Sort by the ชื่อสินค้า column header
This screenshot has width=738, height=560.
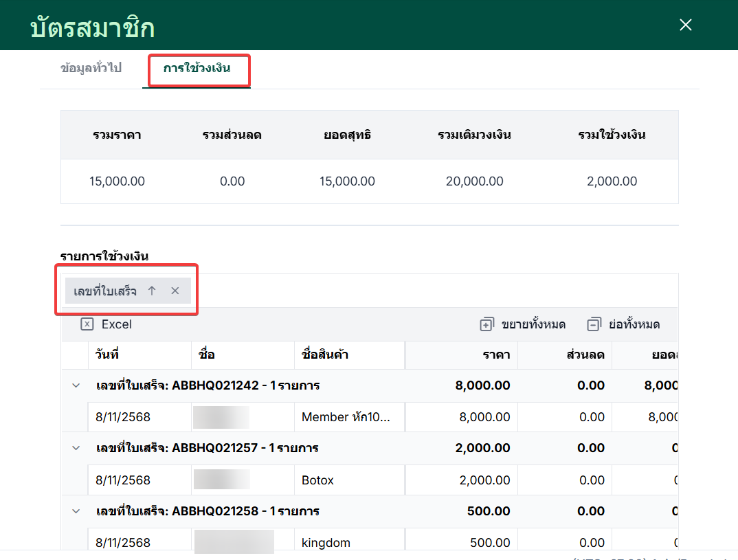tap(349, 355)
